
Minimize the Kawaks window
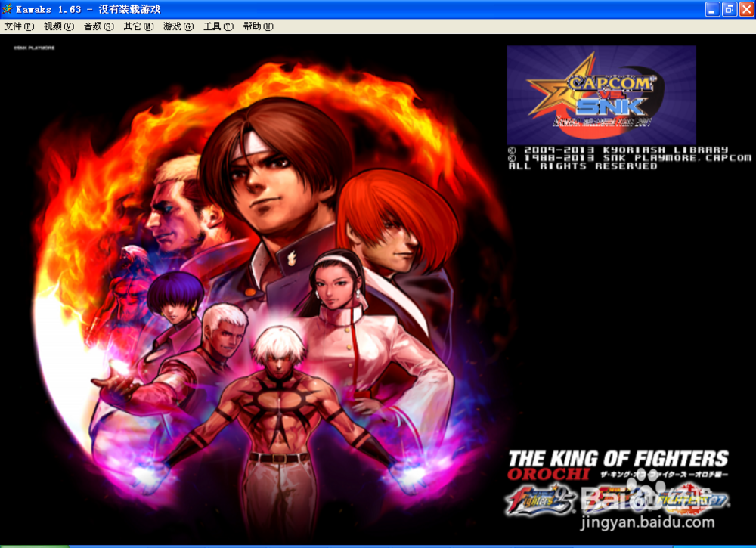click(x=712, y=9)
